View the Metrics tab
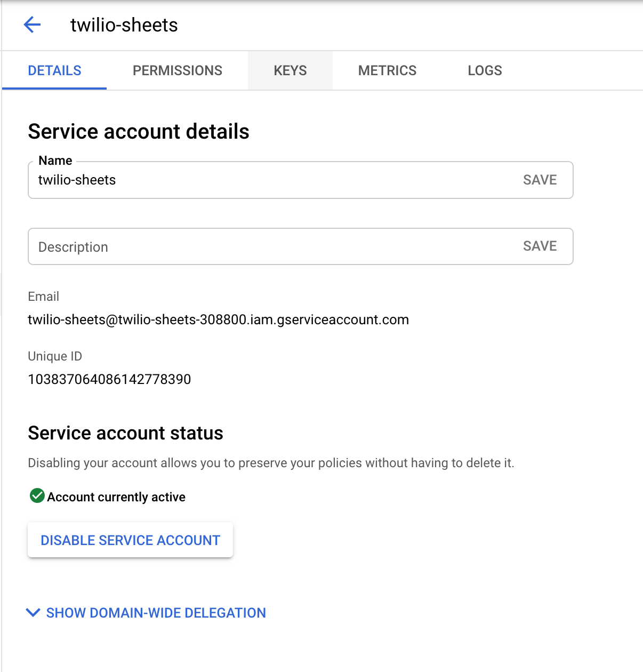The height and width of the screenshot is (672, 643). [x=387, y=70]
